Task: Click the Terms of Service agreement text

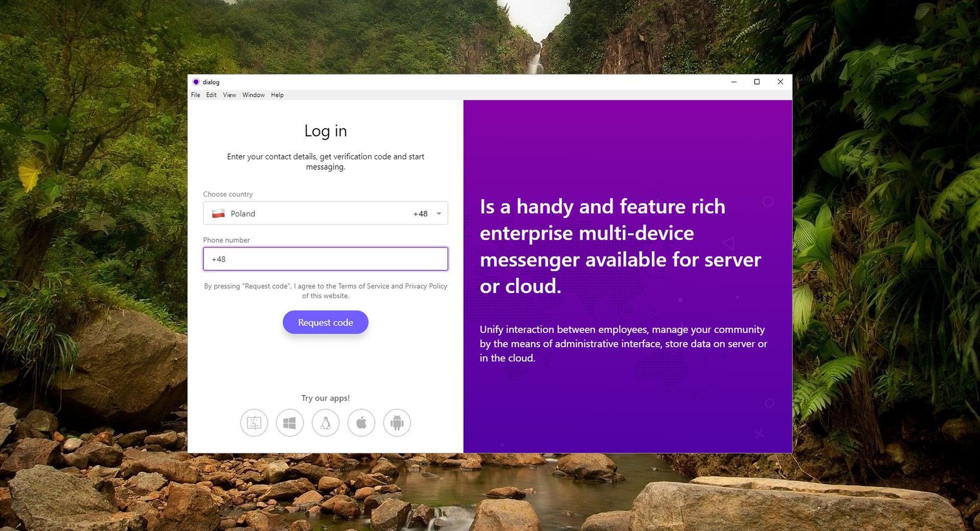Action: point(325,291)
